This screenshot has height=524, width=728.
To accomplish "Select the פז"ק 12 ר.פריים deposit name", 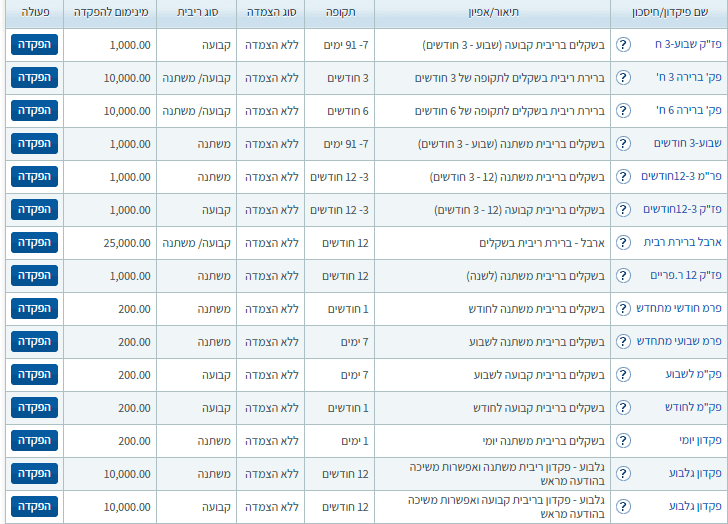I will click(686, 275).
